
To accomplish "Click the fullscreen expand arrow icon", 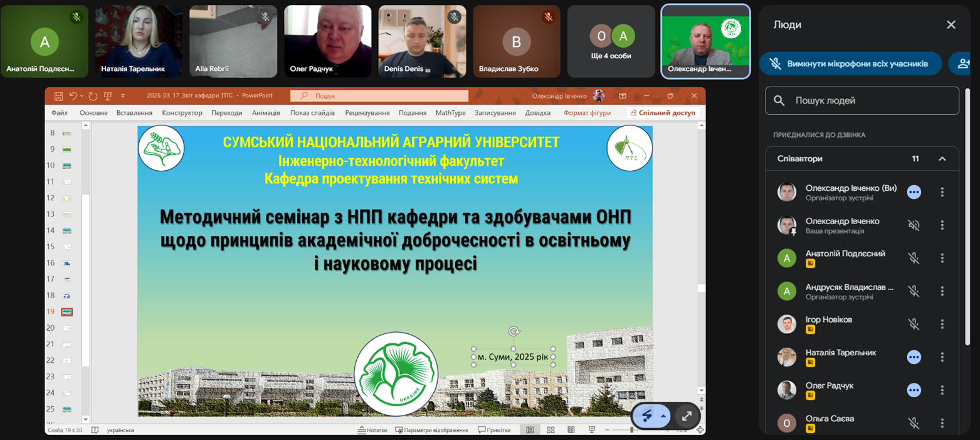I will [687, 416].
